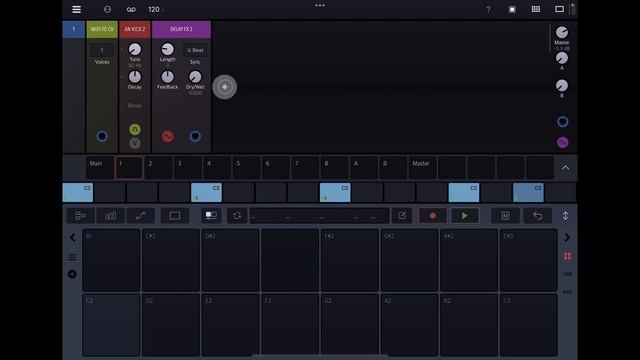Open help with the question mark icon
The height and width of the screenshot is (360, 640).
click(488, 9)
